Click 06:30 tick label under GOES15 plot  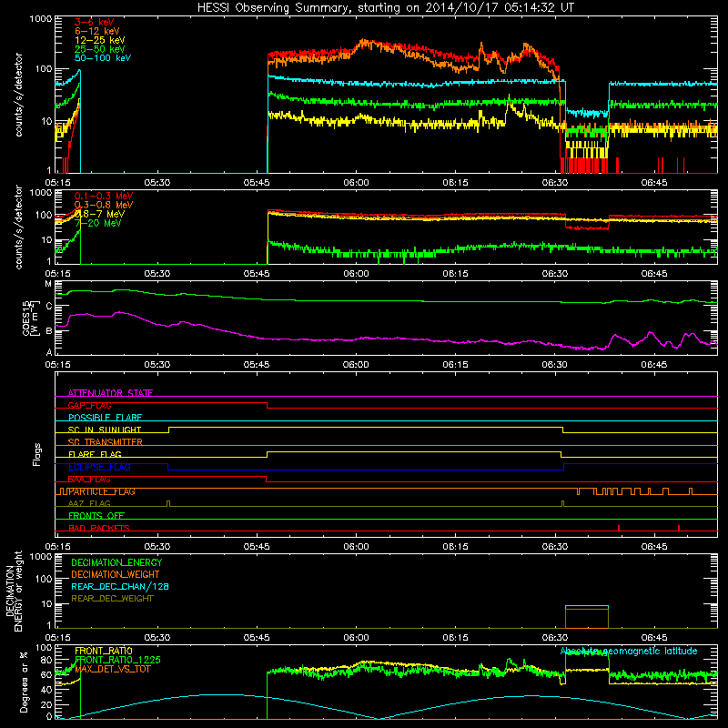tap(554, 365)
